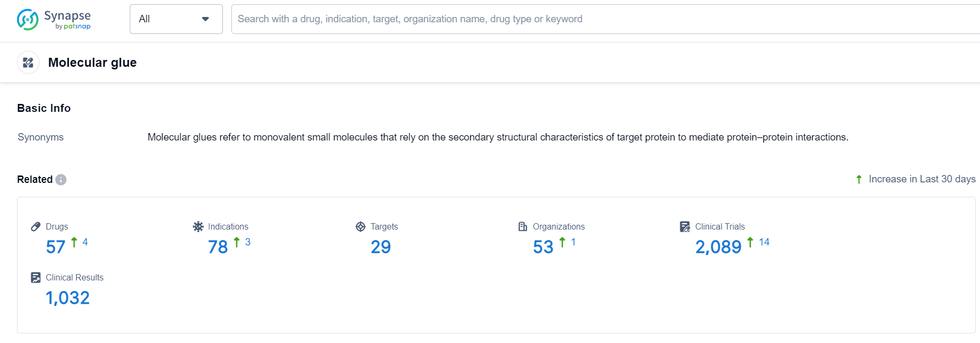The width and height of the screenshot is (980, 343).
Task: Focus the drug search input field
Action: (x=582, y=19)
